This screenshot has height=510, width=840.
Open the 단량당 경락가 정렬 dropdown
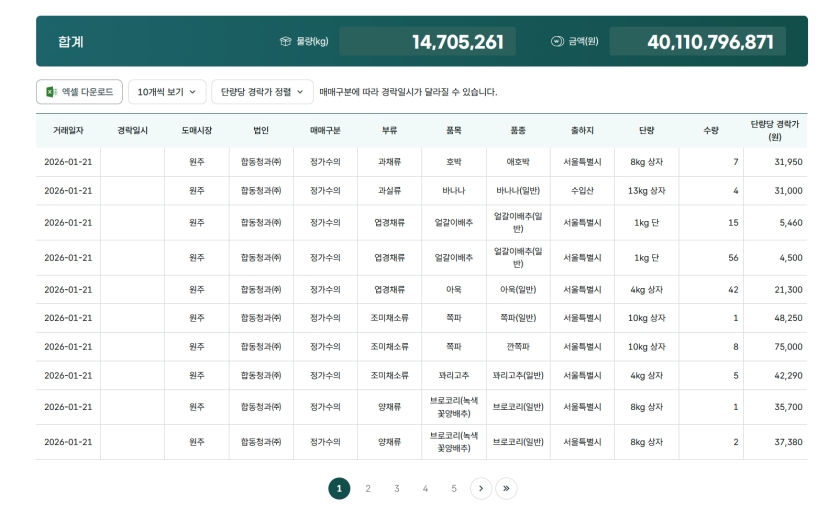click(262, 92)
